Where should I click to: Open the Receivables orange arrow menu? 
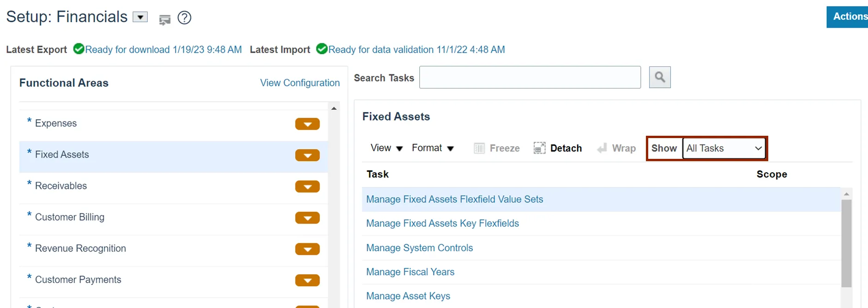(307, 187)
